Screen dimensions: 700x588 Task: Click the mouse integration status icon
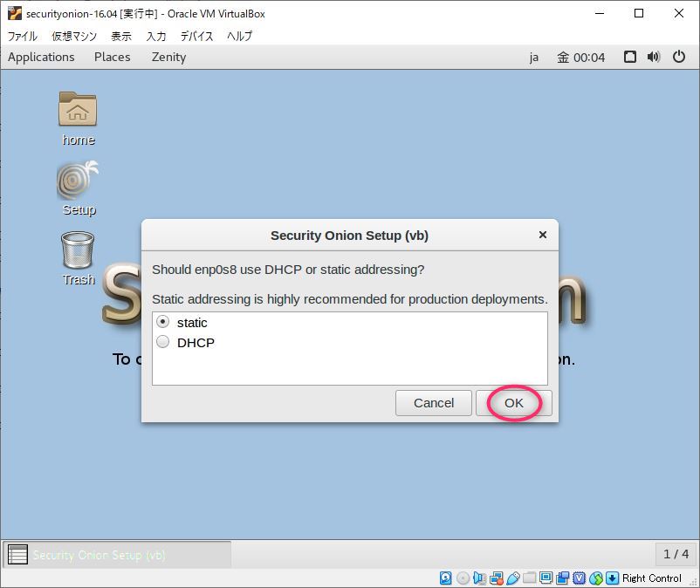tap(596, 578)
